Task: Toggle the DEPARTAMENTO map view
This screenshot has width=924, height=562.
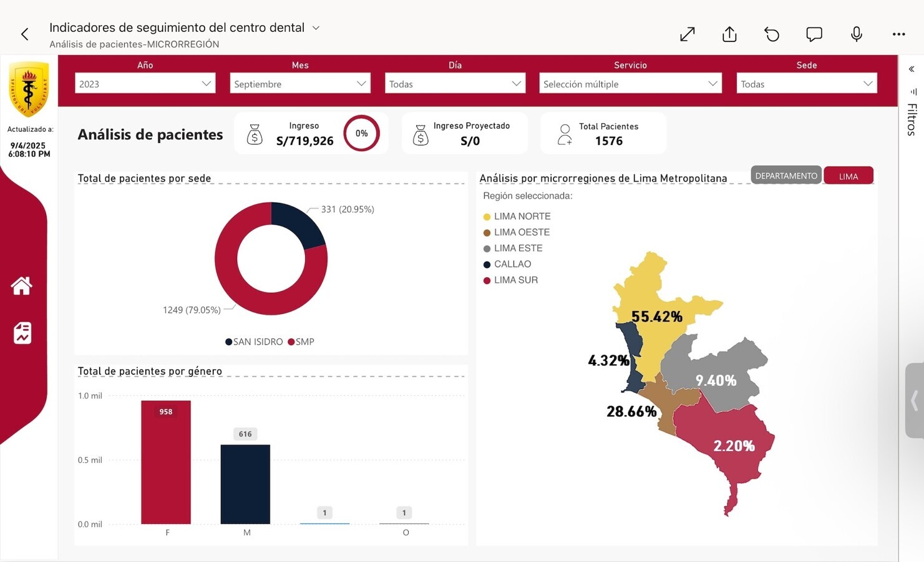Action: coord(785,176)
